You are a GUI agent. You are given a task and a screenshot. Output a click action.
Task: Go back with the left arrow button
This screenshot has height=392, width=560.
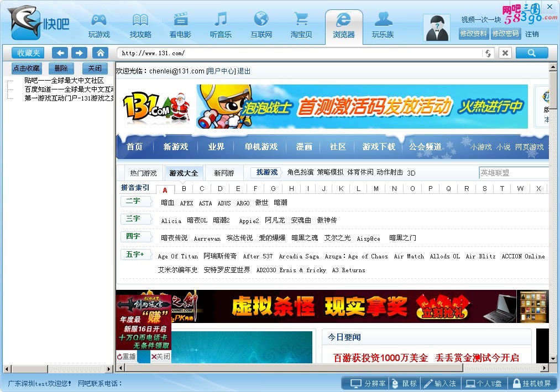tap(60, 53)
